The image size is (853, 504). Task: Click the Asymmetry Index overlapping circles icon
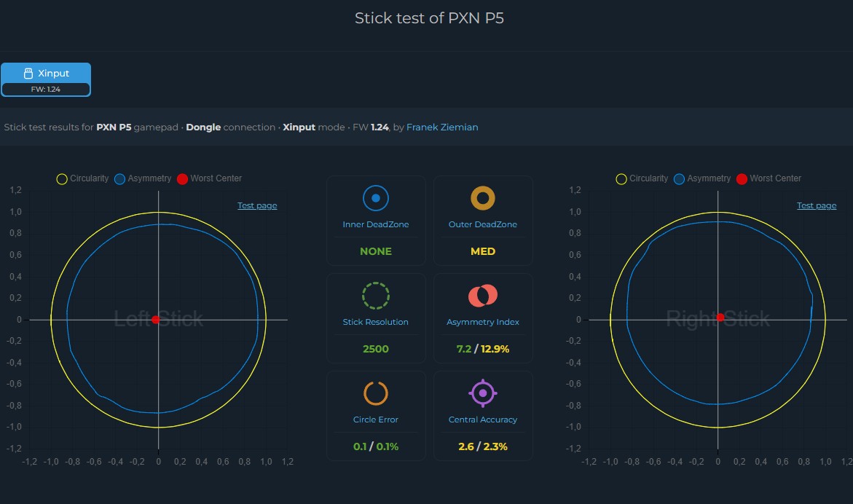482,295
